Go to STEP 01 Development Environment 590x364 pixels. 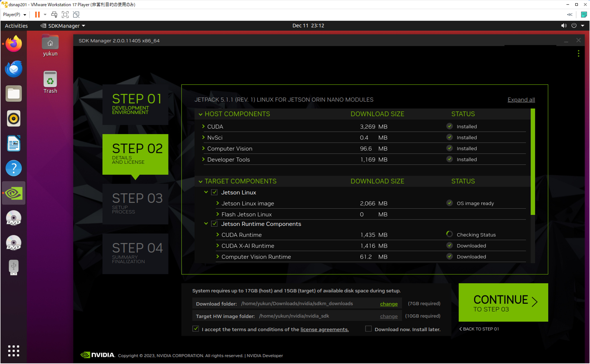tap(135, 104)
